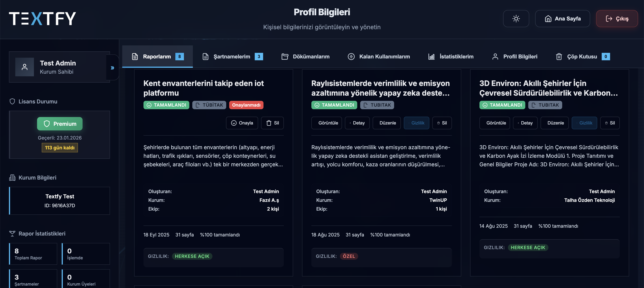Image resolution: width=644 pixels, height=288 pixels.
Task: Delete the Kent envanterlerini report with Sil
Action: tap(272, 123)
